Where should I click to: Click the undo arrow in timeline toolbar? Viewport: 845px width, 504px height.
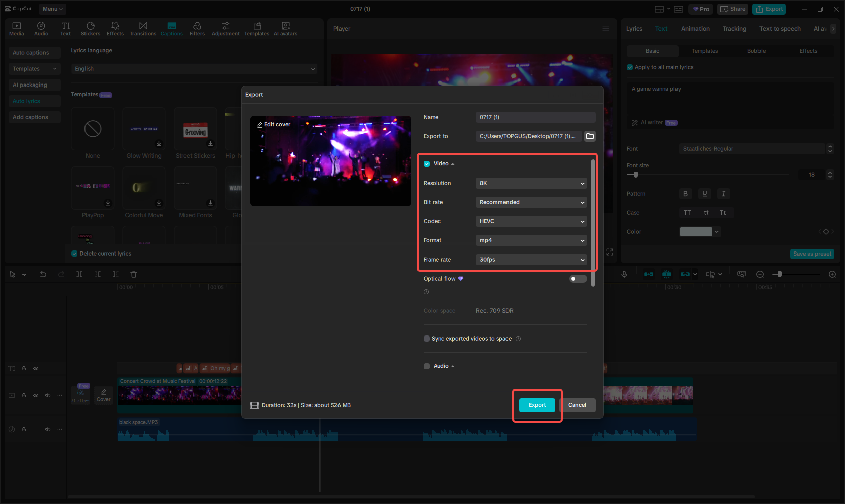[43, 274]
